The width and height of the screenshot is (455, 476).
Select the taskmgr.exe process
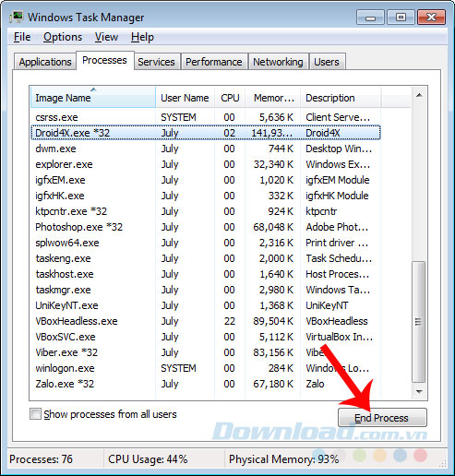[x=206, y=290]
